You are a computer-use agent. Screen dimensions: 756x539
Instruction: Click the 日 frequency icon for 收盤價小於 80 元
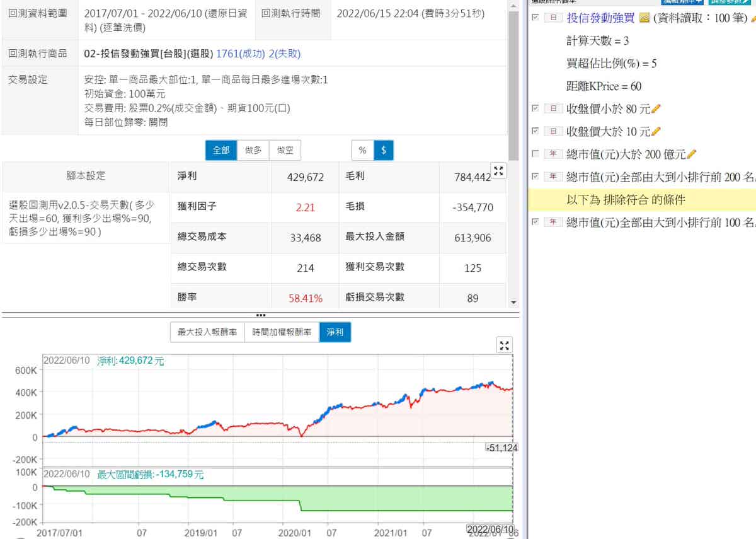[x=553, y=109]
